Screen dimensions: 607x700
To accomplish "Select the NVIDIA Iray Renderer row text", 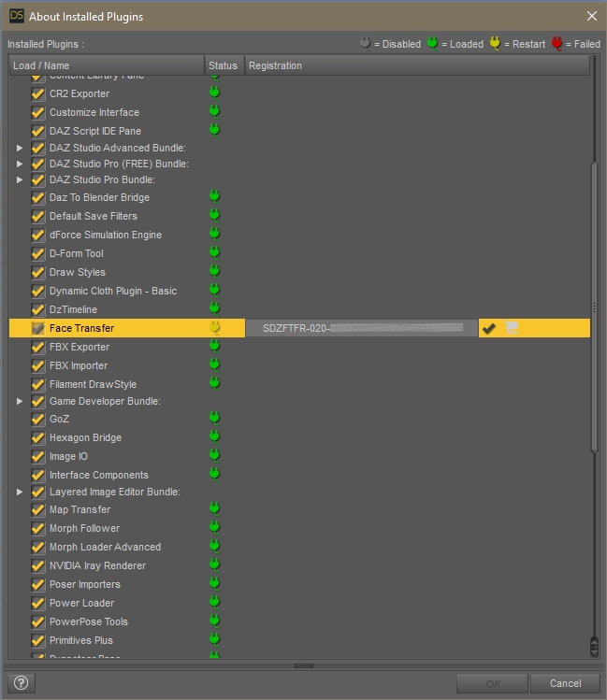I will click(97, 565).
